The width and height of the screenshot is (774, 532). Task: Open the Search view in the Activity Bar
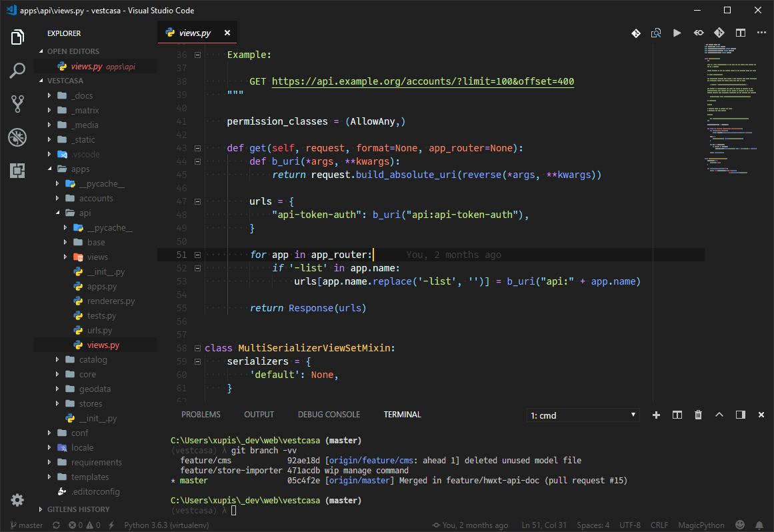(x=17, y=70)
